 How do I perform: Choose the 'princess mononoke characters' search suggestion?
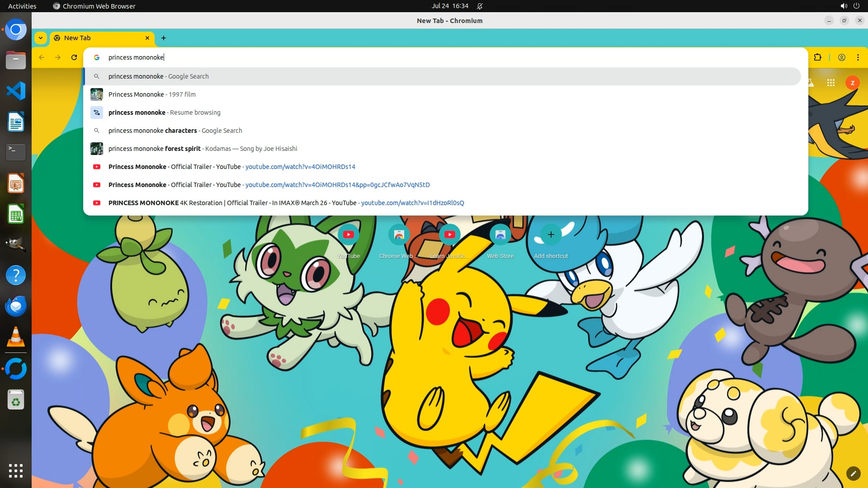175,131
